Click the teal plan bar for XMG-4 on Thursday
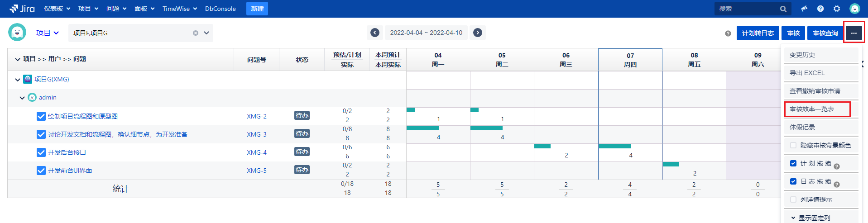The height and width of the screenshot is (223, 868). (614, 146)
